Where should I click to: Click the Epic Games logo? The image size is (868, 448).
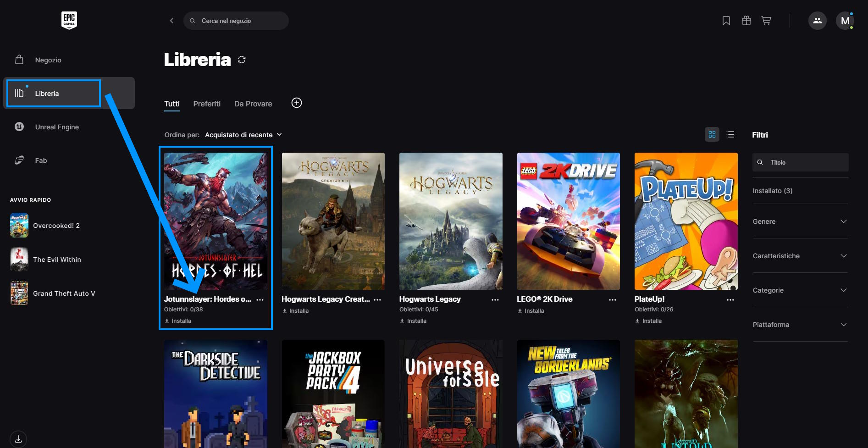69,20
